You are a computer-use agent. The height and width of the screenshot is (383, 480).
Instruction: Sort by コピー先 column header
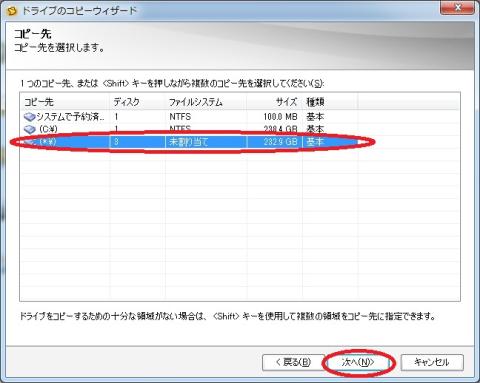pyautogui.click(x=65, y=102)
